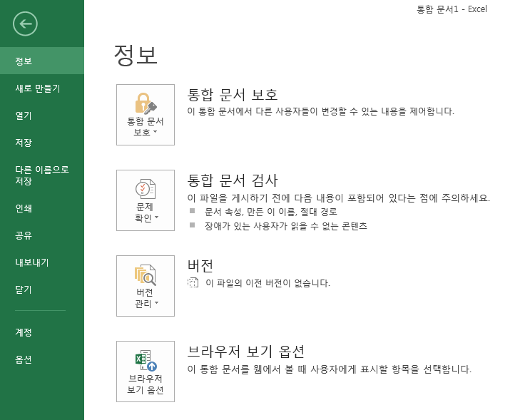Click the sentence starting '이 파일을 게시하기 전에'
520x420 pixels.
pyautogui.click(x=339, y=198)
